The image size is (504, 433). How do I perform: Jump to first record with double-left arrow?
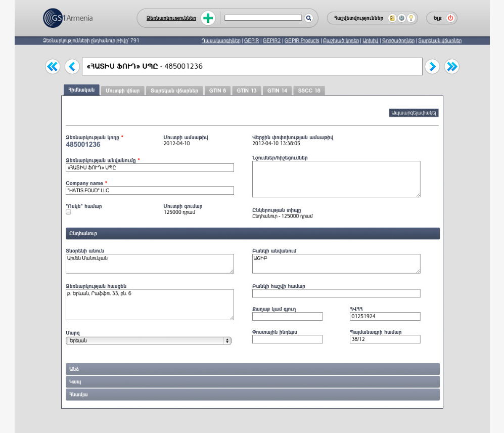tap(53, 67)
